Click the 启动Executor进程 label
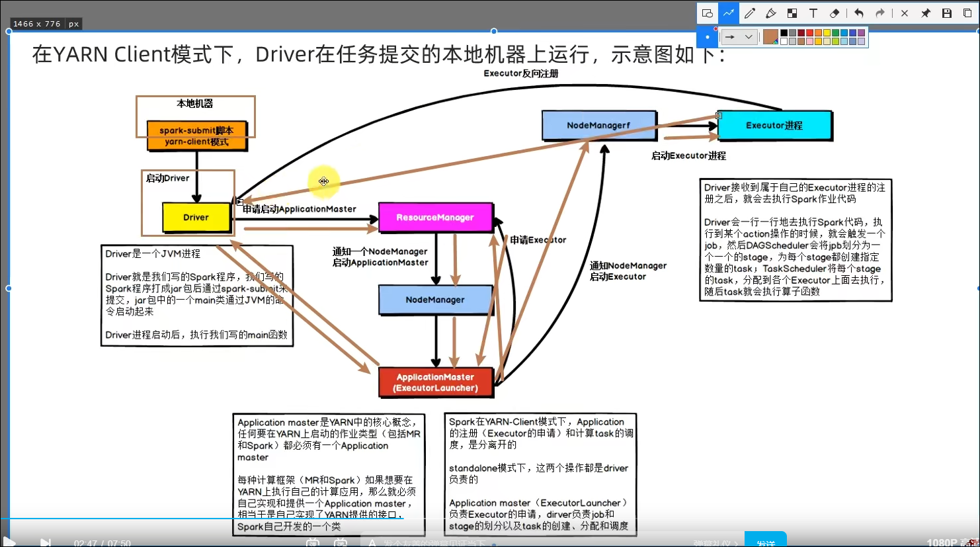This screenshot has height=547, width=980. [x=688, y=156]
